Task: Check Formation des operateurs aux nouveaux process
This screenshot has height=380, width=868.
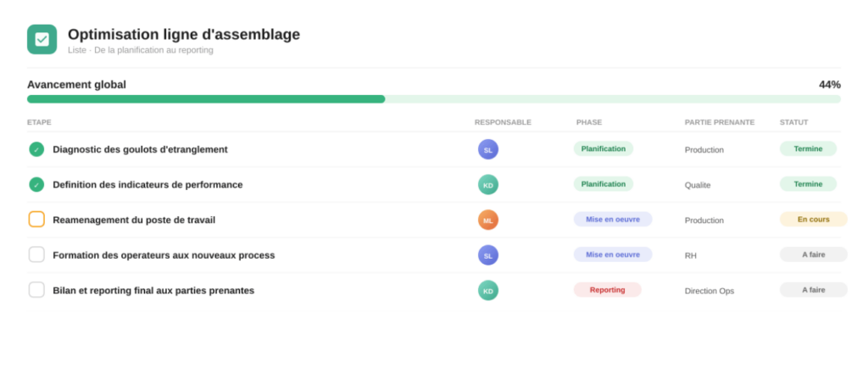Action: (36, 254)
